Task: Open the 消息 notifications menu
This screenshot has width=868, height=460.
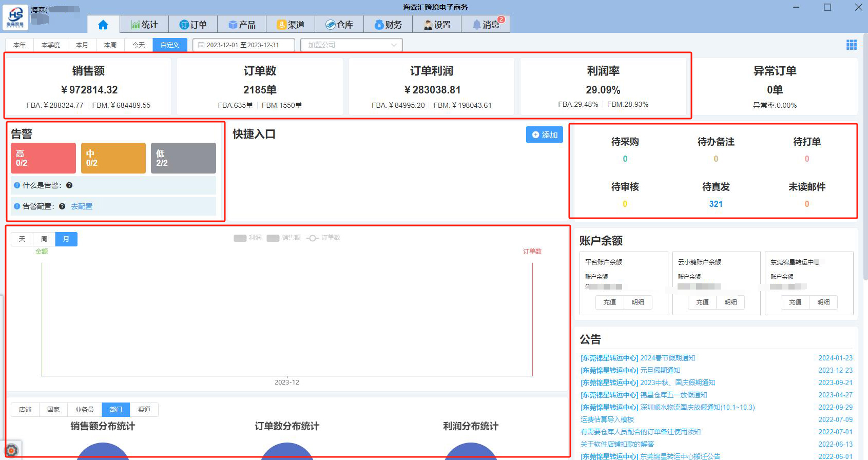Action: [x=486, y=25]
